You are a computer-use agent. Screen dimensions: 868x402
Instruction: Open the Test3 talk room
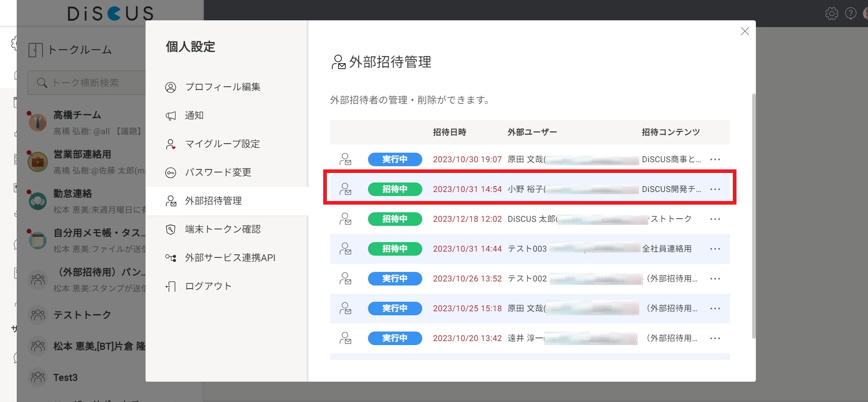pyautogui.click(x=86, y=378)
